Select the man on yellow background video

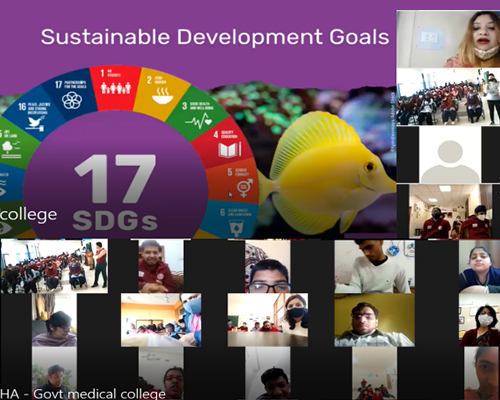(375, 320)
